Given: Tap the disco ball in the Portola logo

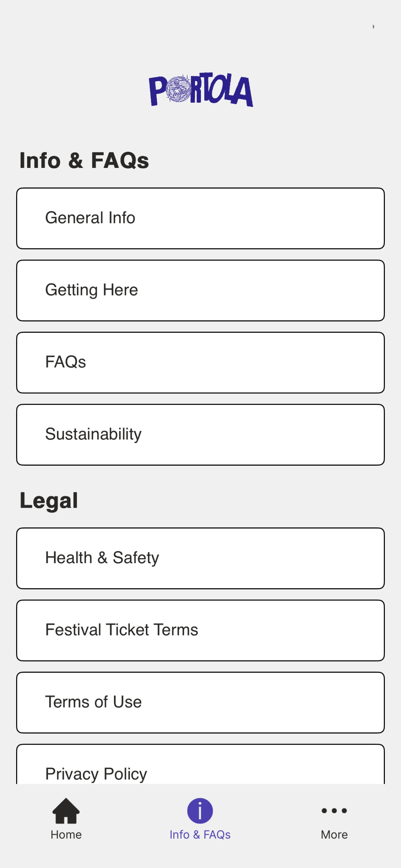Looking at the screenshot, I should click(x=179, y=88).
